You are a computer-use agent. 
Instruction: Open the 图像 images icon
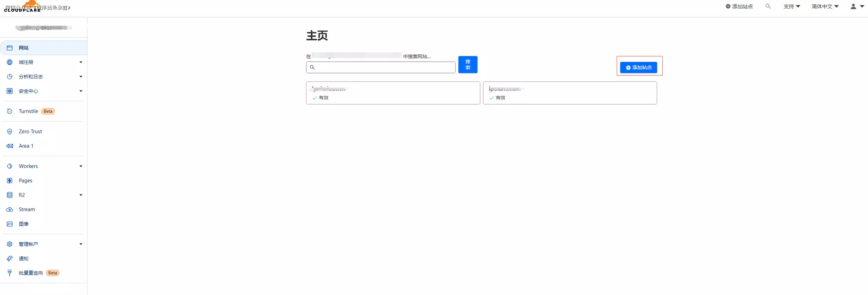click(10, 224)
